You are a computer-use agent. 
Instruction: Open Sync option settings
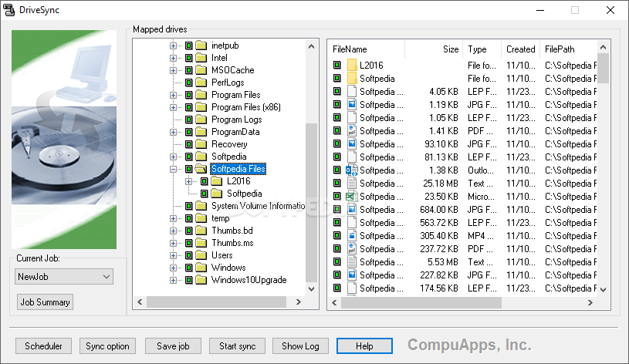(x=107, y=346)
